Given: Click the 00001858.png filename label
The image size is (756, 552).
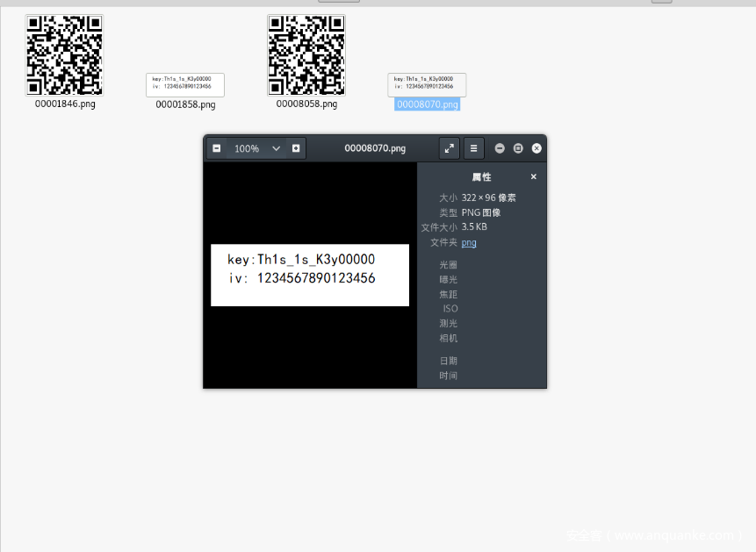Looking at the screenshot, I should (185, 104).
